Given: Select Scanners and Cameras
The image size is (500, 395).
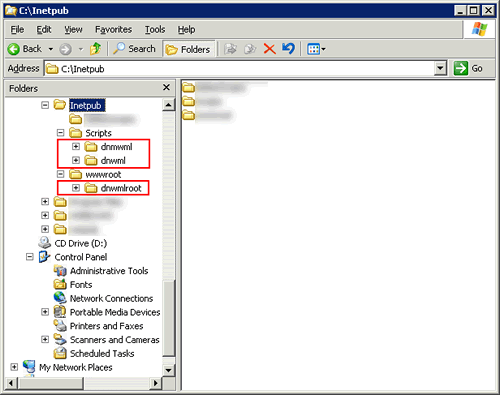Looking at the screenshot, I should 115,340.
